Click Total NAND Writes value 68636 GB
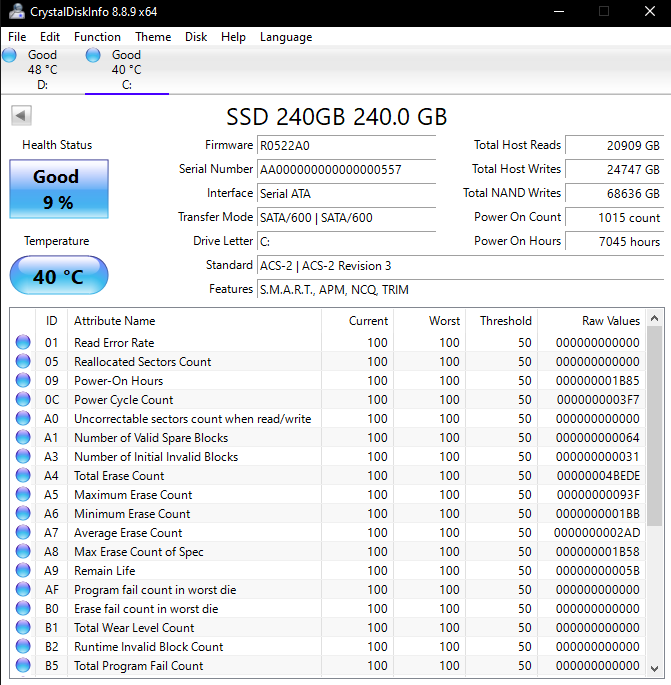The width and height of the screenshot is (671, 685). point(615,193)
